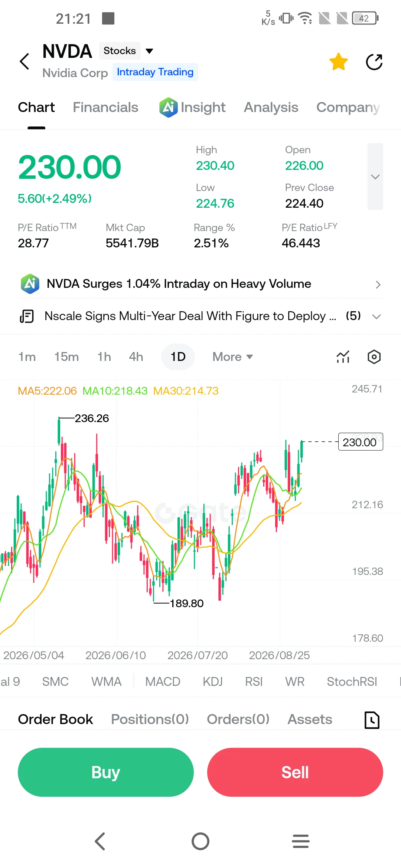
Task: Tap the Android back navigation button
Action: [100, 841]
